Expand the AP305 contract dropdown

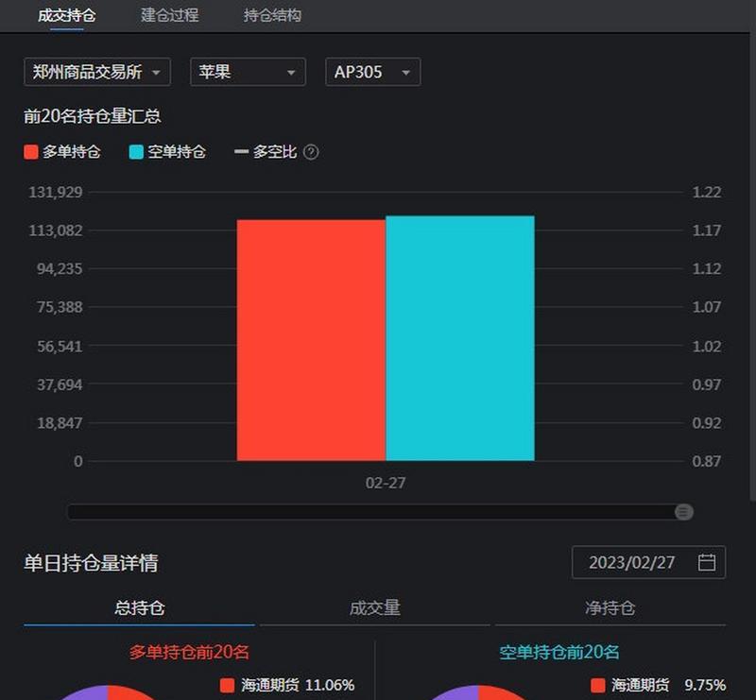point(372,72)
